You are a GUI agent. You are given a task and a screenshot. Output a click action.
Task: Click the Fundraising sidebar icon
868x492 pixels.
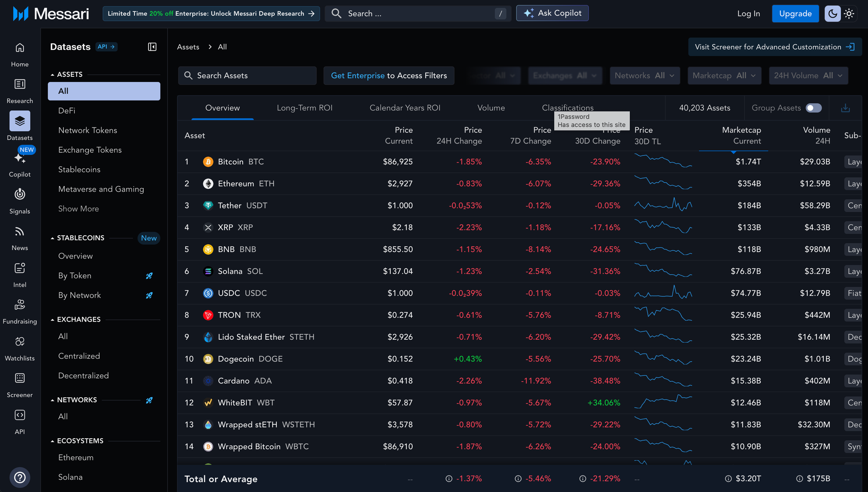(x=20, y=305)
